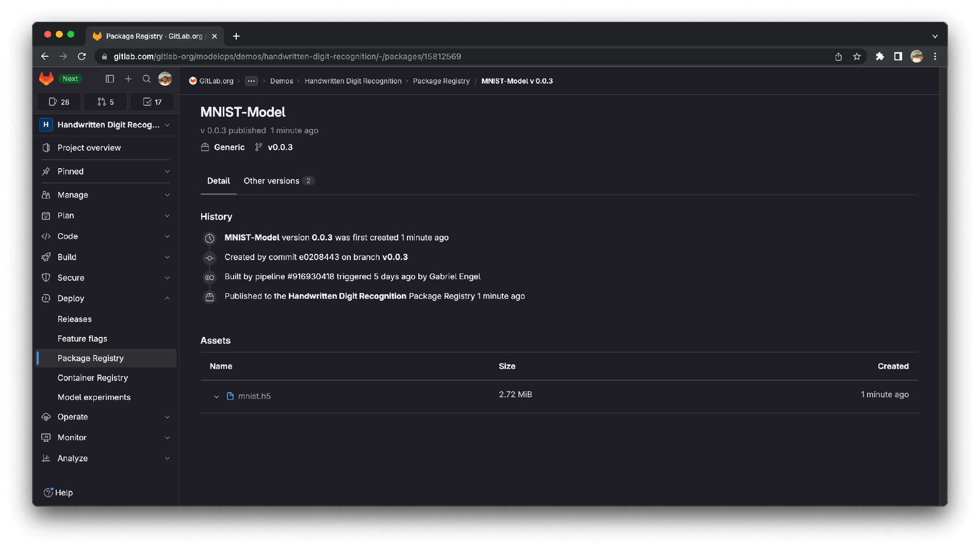Collapse the sidebar with the panel toggle icon

coord(109,78)
